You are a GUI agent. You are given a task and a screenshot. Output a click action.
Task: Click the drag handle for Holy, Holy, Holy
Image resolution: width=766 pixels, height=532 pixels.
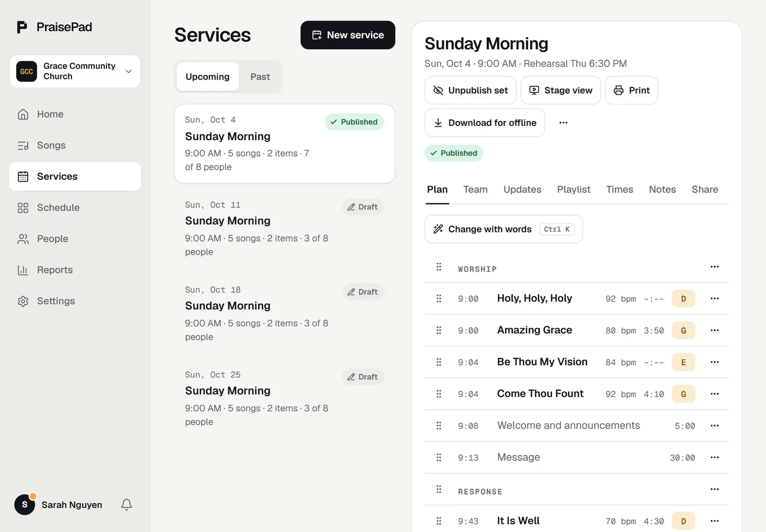(439, 299)
